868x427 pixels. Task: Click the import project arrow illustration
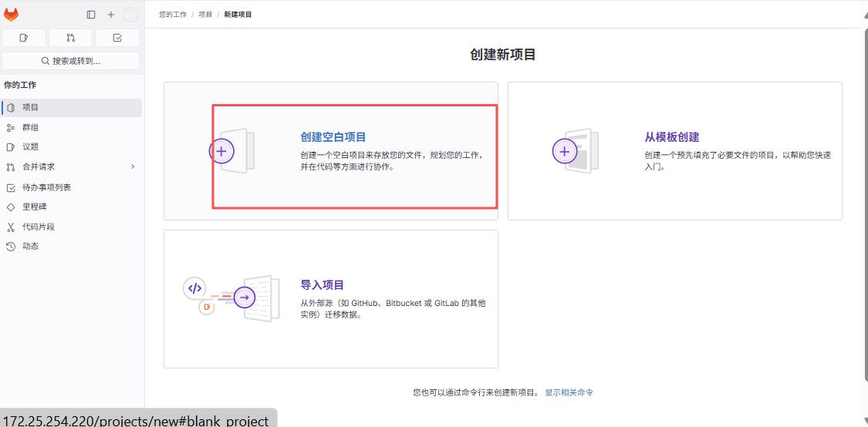tap(244, 298)
